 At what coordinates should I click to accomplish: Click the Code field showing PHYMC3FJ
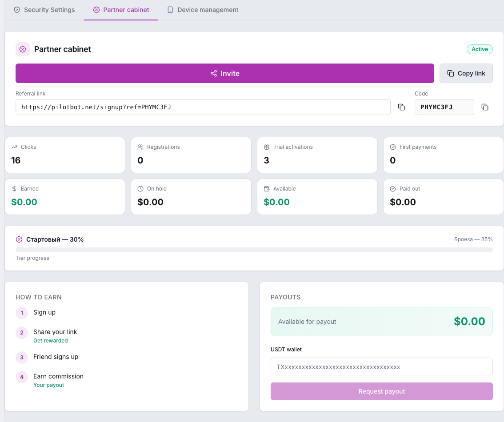coord(444,107)
